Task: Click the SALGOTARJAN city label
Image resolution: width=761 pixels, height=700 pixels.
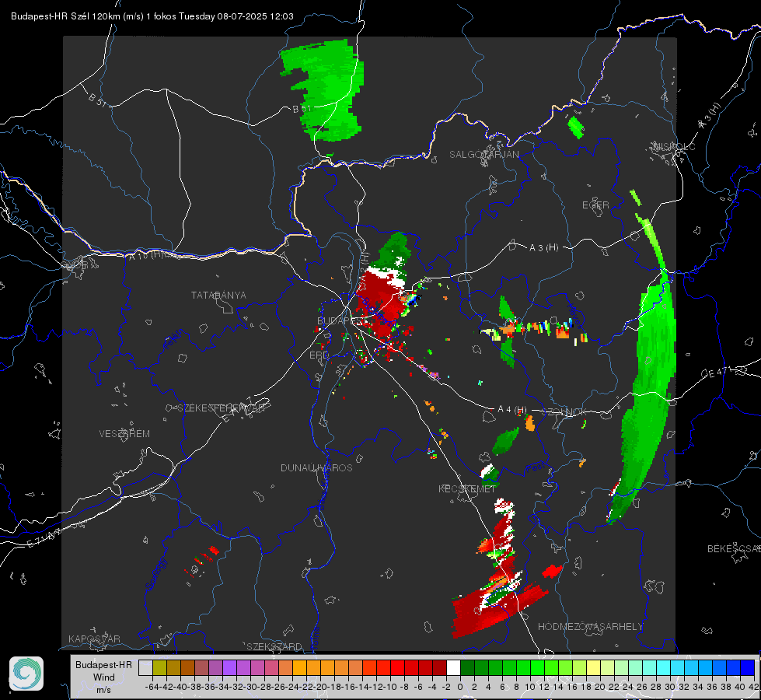Action: [483, 155]
